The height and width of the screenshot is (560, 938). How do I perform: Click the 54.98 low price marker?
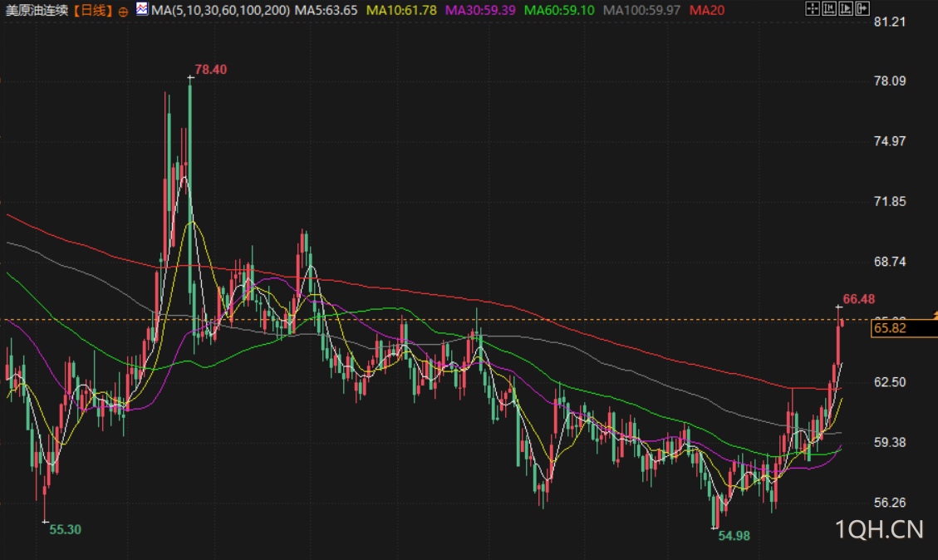[734, 536]
